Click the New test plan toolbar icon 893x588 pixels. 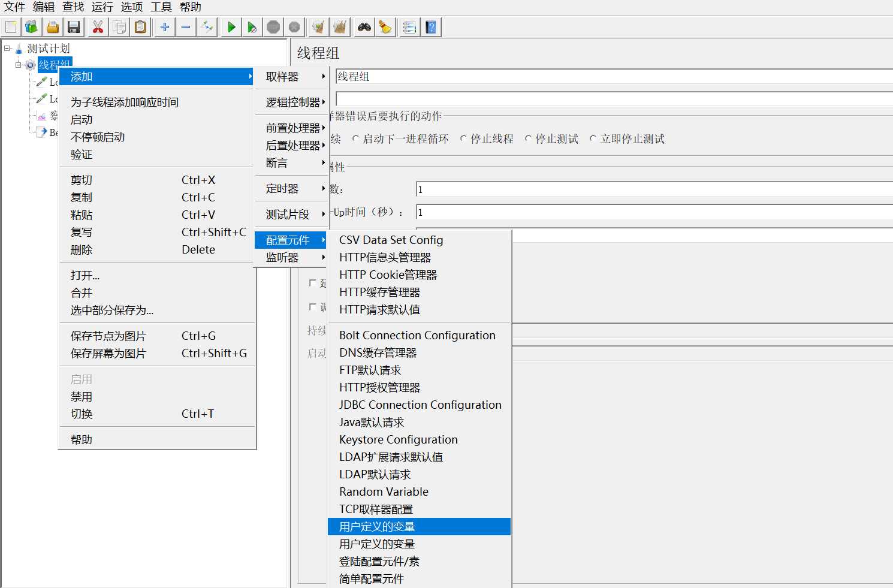click(11, 27)
